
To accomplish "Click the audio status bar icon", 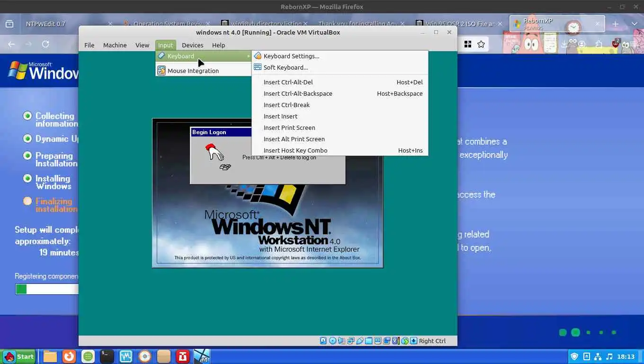I will coord(341,340).
